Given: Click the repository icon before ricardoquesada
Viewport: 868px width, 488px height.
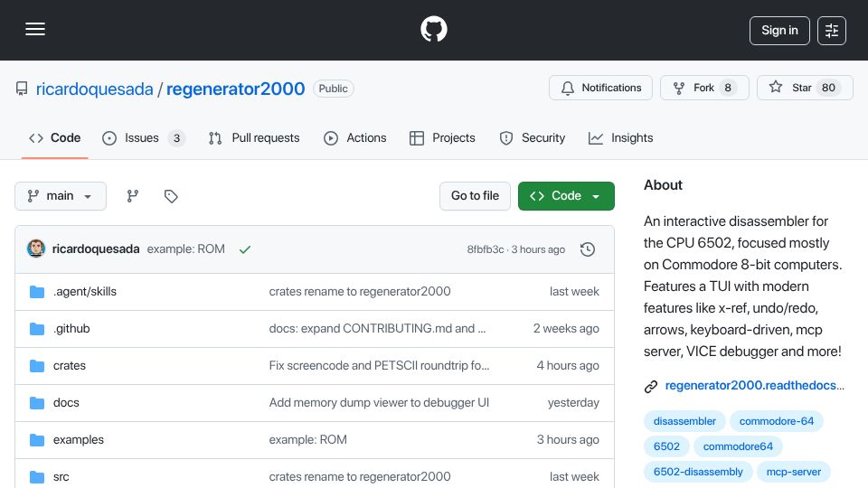Looking at the screenshot, I should 22,89.
